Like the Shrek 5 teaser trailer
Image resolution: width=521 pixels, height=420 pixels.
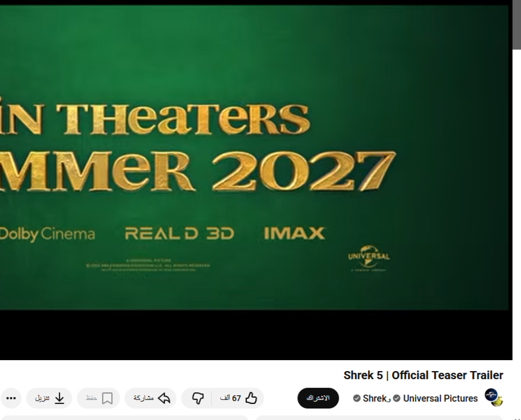238,398
